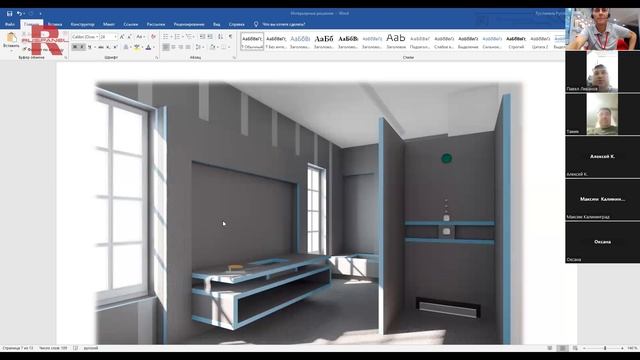Click the Что вы хотите сделать search field
The image size is (640, 360).
coord(284,24)
